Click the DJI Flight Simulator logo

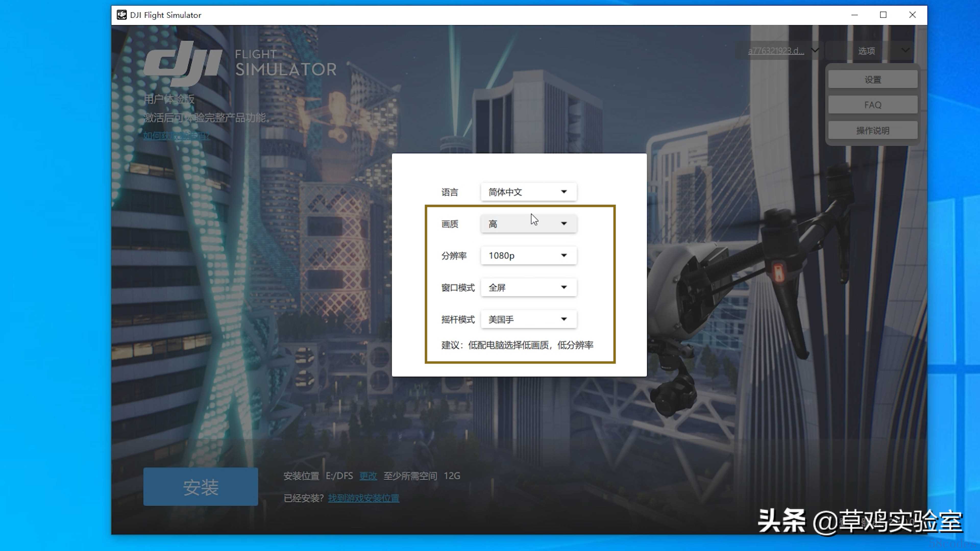point(240,63)
